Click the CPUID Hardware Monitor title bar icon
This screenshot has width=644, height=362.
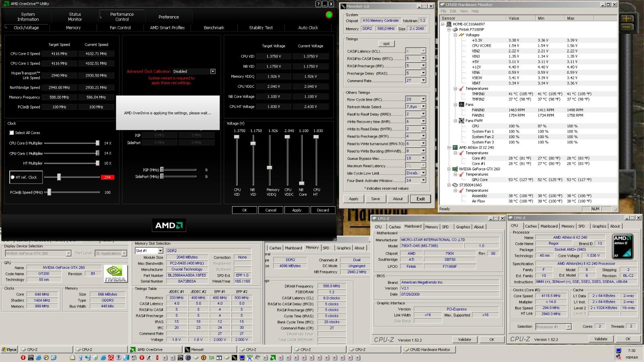pos(442,4)
